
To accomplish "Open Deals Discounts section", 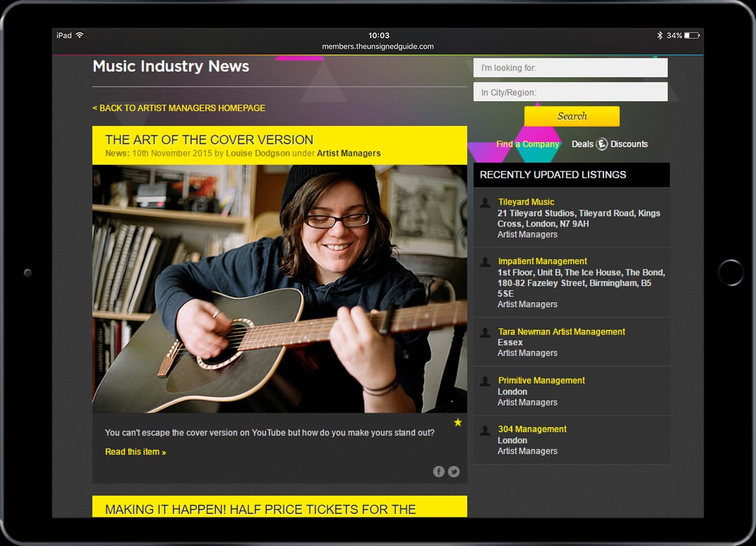I will [x=610, y=144].
